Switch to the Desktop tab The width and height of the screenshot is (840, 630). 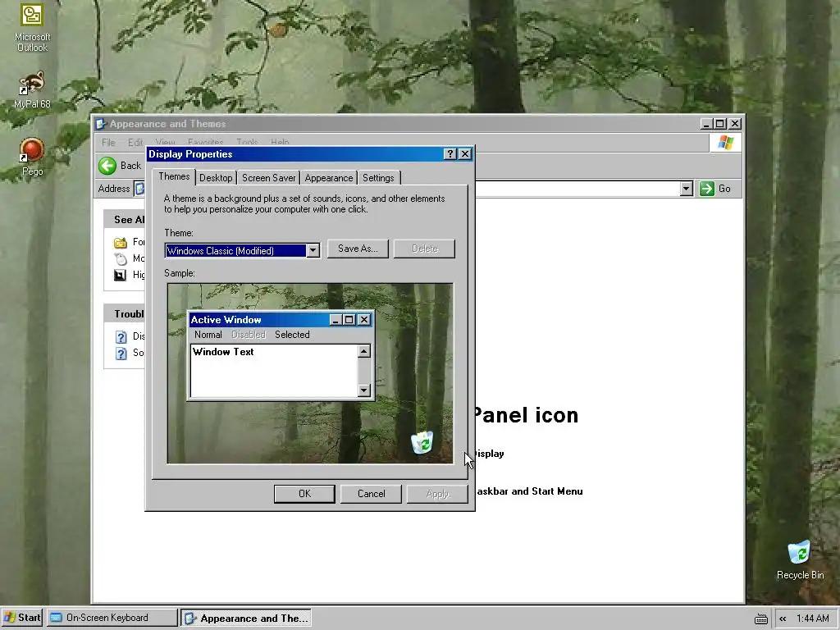tap(216, 178)
